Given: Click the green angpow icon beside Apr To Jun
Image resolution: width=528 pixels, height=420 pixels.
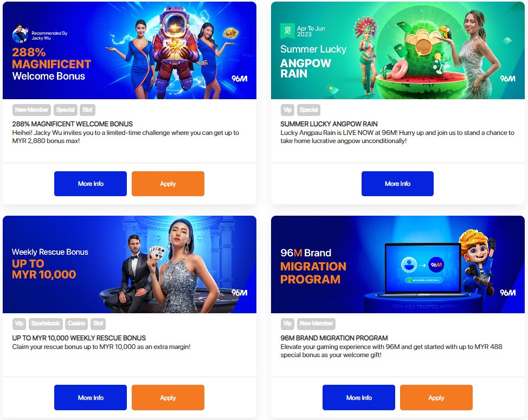Looking at the screenshot, I should (x=287, y=31).
